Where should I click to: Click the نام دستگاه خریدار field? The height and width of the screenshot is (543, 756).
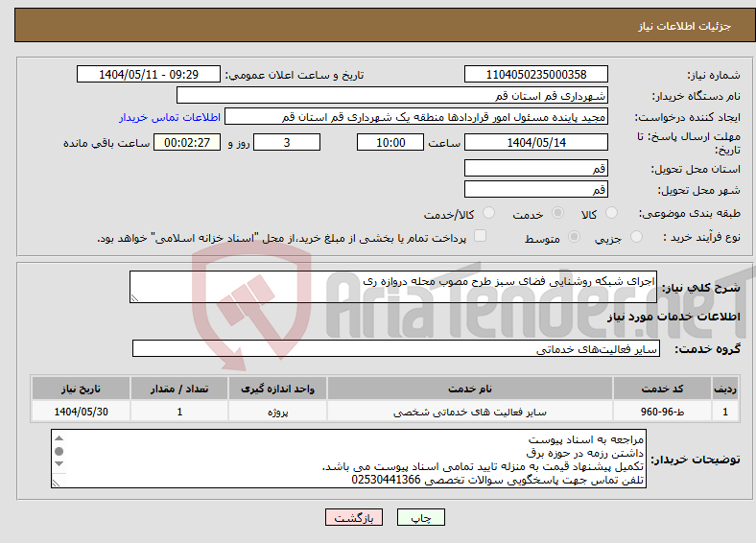coord(392,96)
